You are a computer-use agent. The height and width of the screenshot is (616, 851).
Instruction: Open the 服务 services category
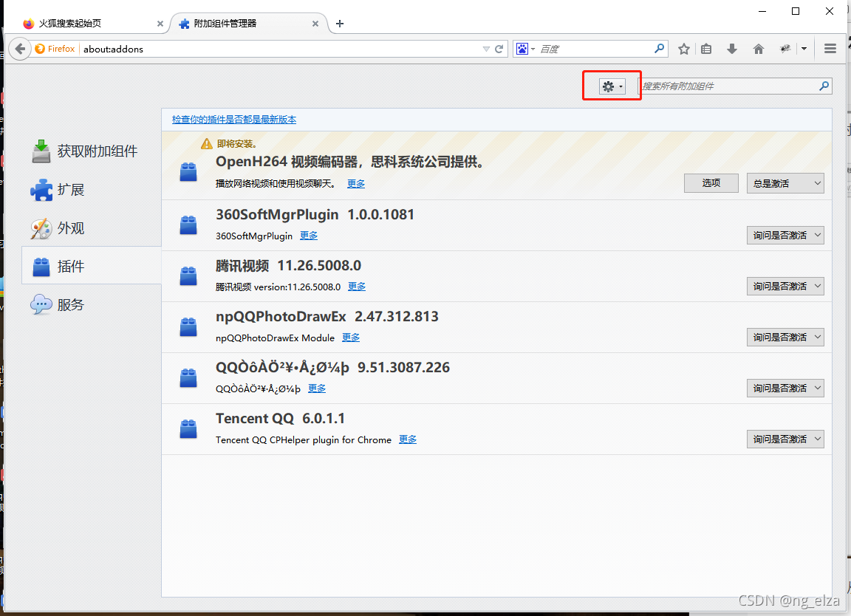click(91, 304)
